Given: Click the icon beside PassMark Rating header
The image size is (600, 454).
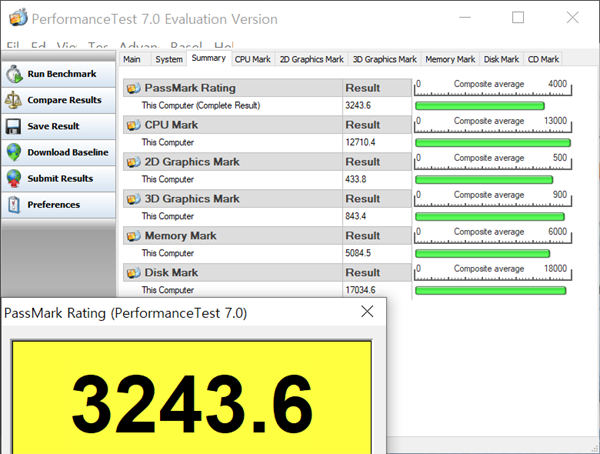Looking at the screenshot, I should 134,88.
